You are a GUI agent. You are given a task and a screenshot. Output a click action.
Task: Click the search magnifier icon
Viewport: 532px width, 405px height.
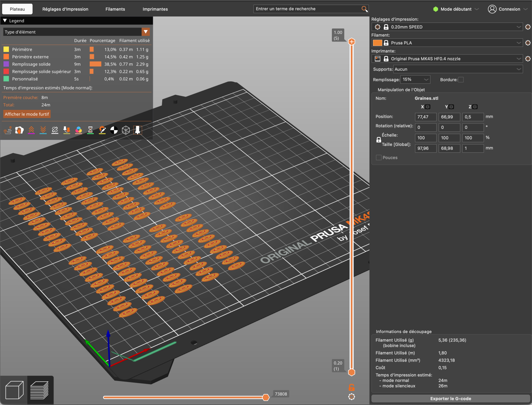pyautogui.click(x=364, y=9)
